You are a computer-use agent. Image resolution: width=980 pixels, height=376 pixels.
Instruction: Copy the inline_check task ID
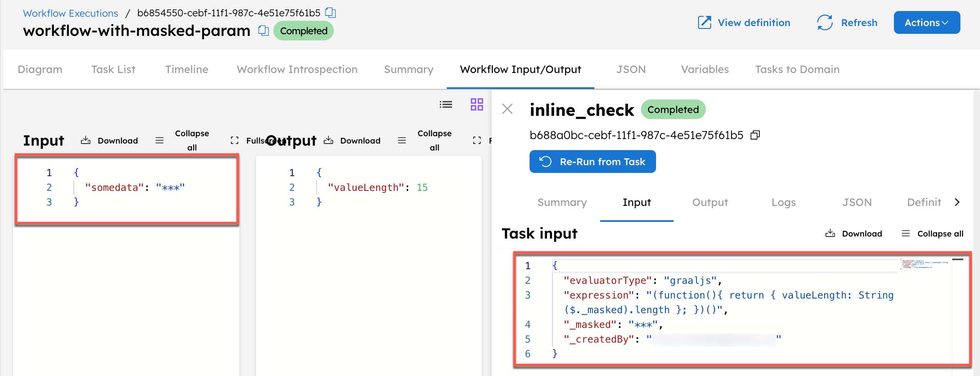[755, 135]
